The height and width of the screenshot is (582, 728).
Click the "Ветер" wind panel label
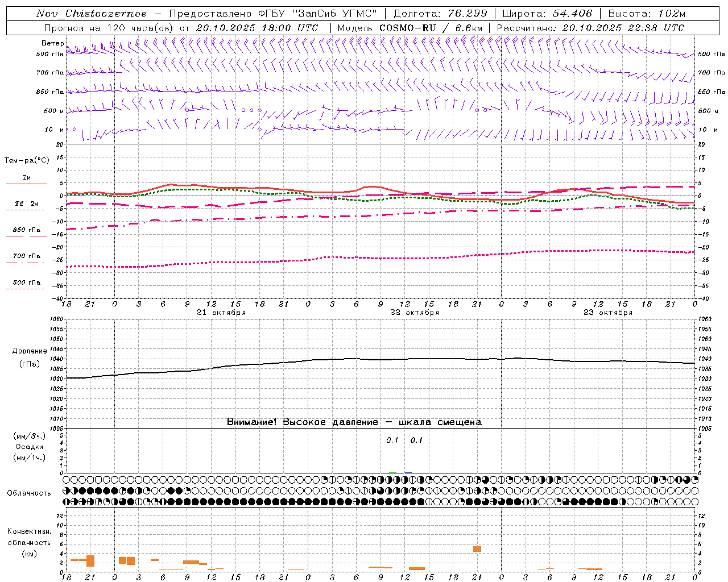pos(53,43)
